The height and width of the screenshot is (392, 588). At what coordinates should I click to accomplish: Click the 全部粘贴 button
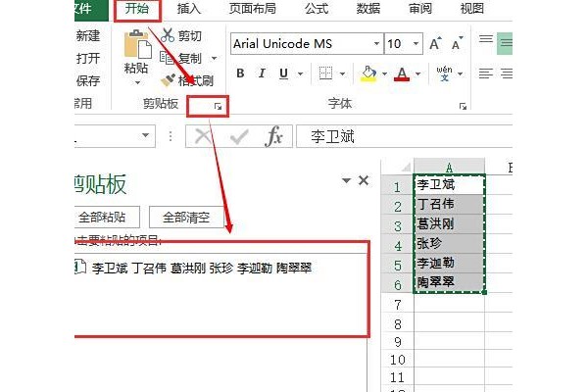pos(107,217)
